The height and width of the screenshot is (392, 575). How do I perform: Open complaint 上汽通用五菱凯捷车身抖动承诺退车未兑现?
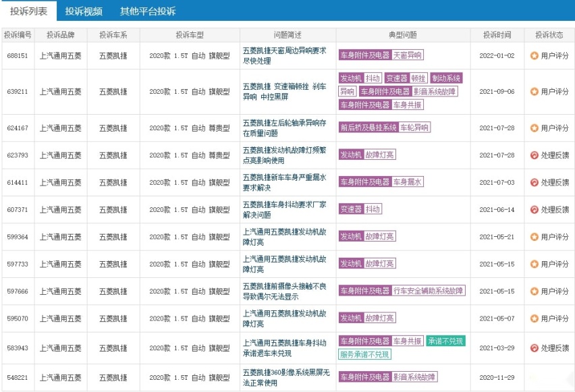point(284,348)
